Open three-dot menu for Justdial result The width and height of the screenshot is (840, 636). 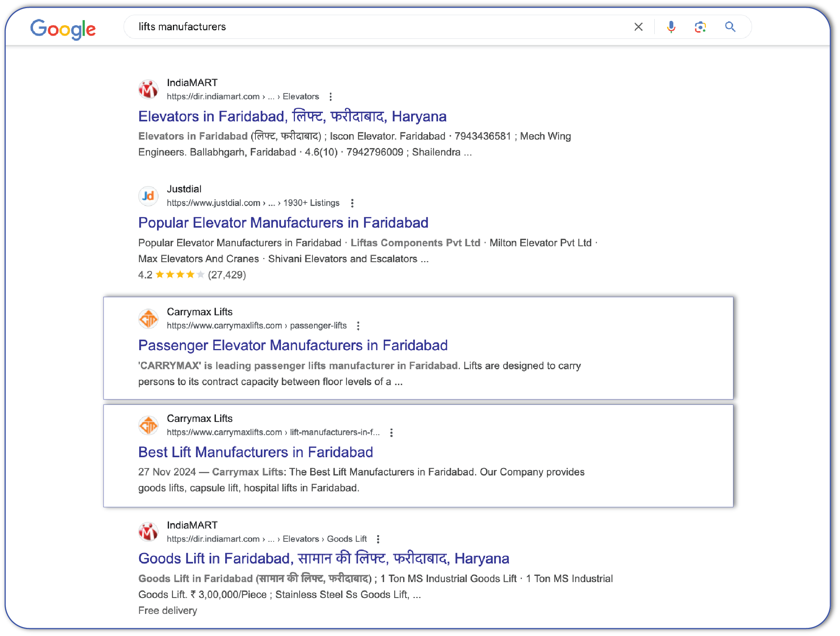coord(352,203)
